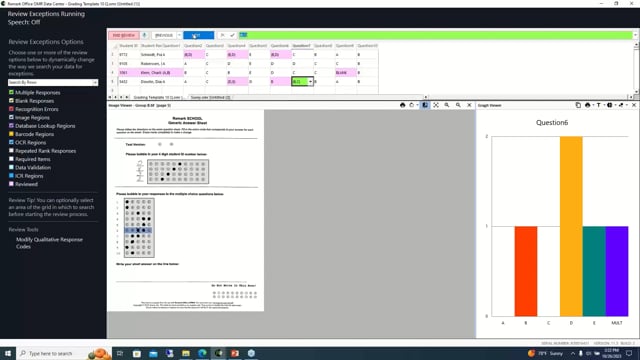Viewport: 640px width, 360px height.
Task: Click Question2 cell for Schmidt row
Action: coord(193,55)
